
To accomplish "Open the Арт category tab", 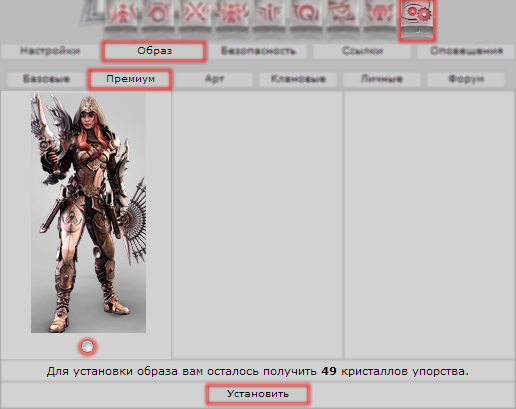I will (214, 79).
